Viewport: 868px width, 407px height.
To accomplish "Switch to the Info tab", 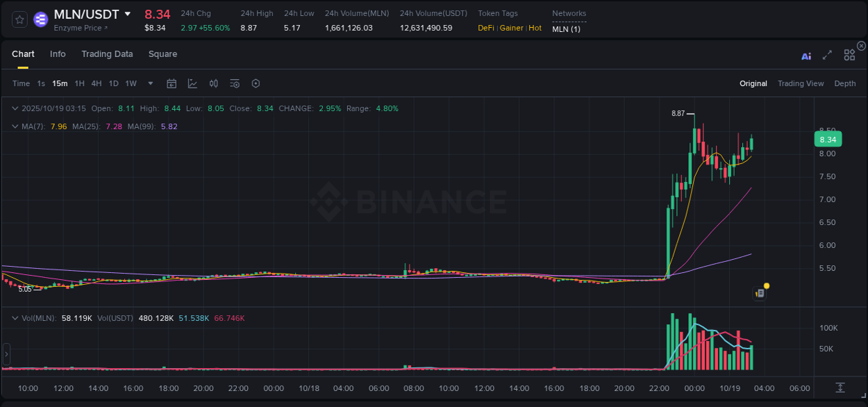I will click(x=58, y=53).
